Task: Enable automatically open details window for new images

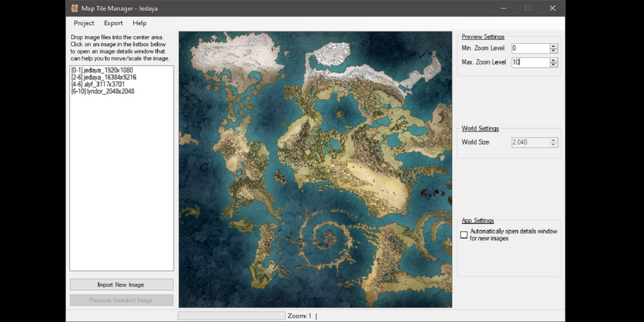Action: pos(463,234)
